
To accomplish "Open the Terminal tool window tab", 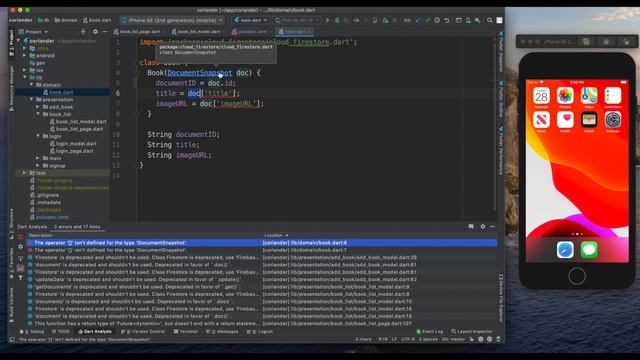I will click(186, 331).
